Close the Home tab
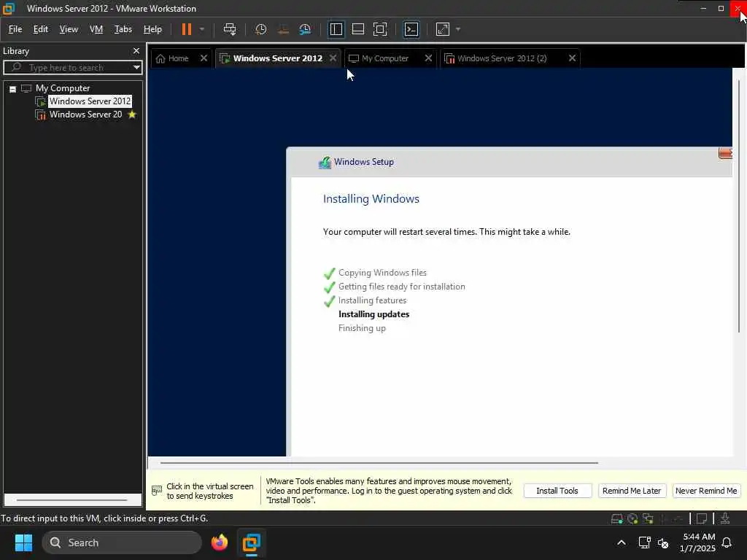 (204, 58)
